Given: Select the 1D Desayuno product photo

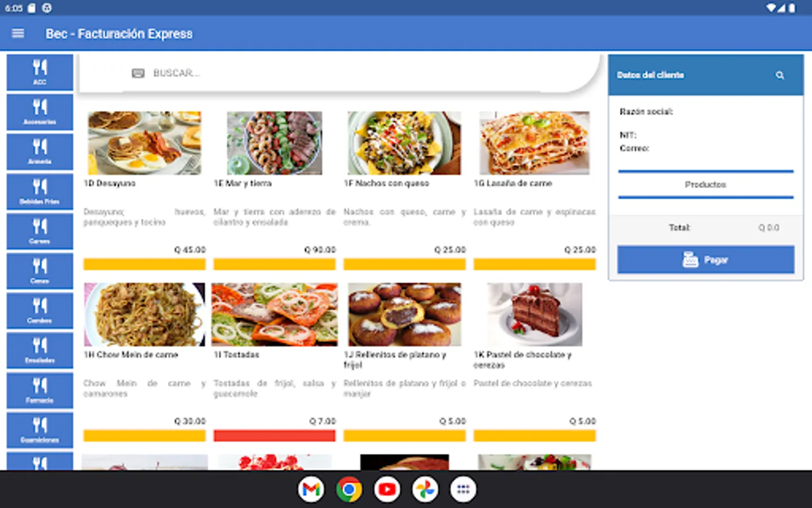Looking at the screenshot, I should (x=145, y=143).
